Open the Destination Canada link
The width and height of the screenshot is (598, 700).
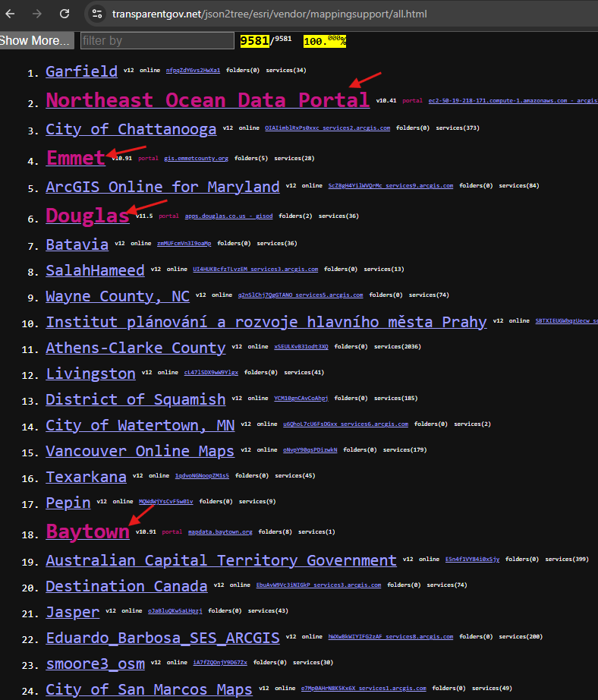[x=127, y=586]
